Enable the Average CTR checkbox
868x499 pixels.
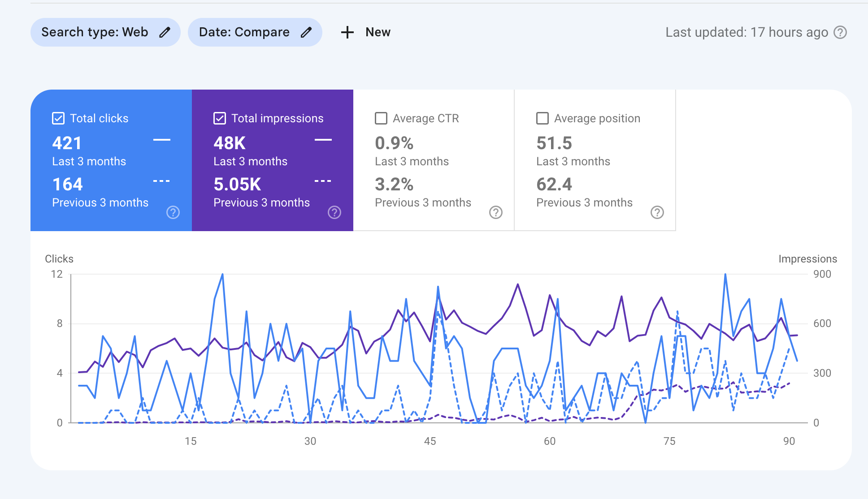point(381,118)
